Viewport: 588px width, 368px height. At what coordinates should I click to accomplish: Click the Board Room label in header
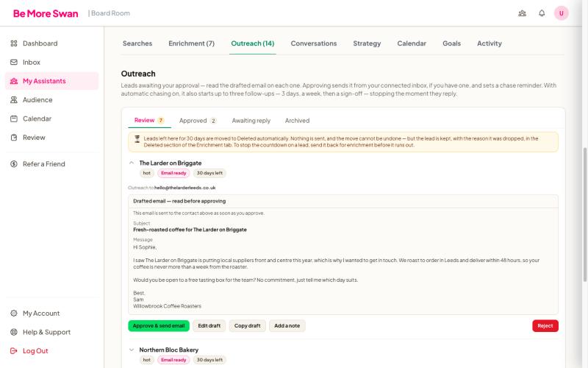tap(109, 13)
